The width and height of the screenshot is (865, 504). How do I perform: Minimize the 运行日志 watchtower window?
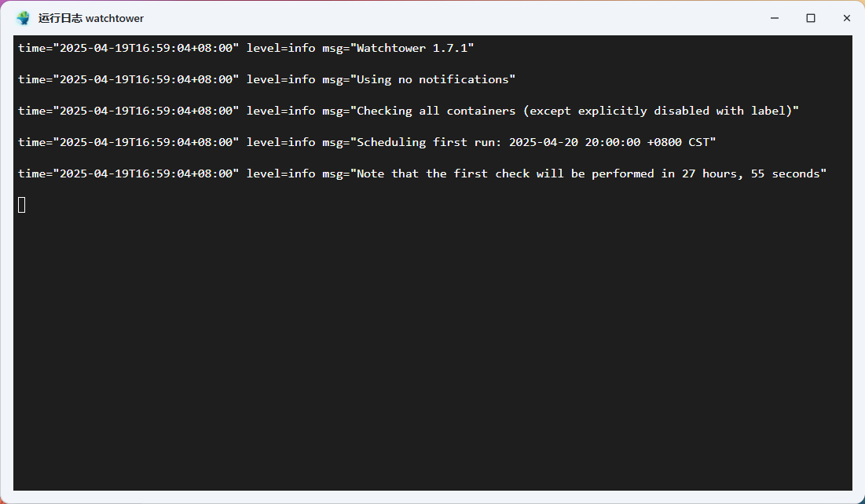[775, 18]
